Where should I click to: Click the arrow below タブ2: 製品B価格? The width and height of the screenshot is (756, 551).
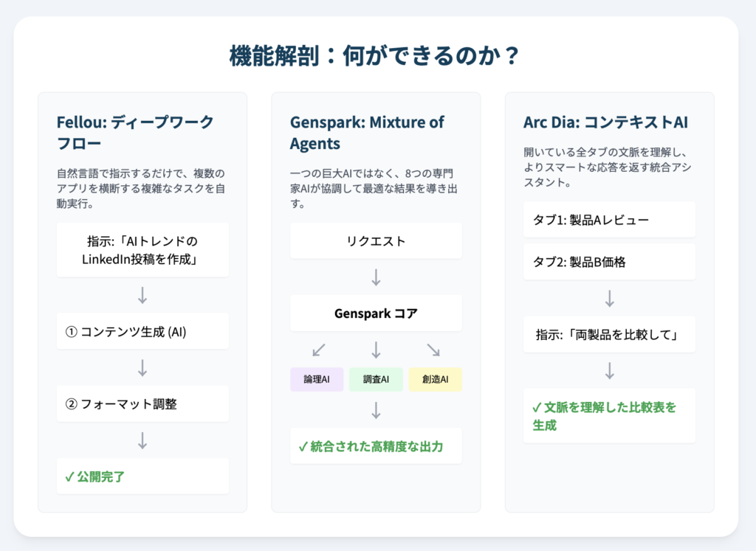pyautogui.click(x=609, y=298)
